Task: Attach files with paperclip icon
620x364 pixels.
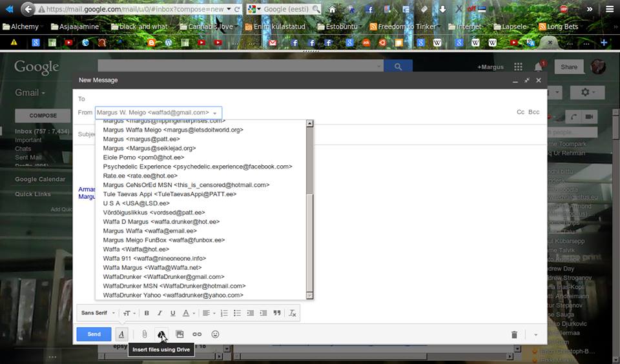Action: coord(145,334)
